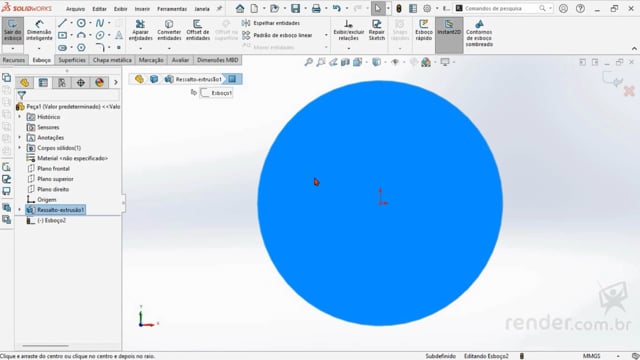Expand the Ressalto-extrusão1 tree node
The width and height of the screenshot is (640, 360).
pos(20,210)
